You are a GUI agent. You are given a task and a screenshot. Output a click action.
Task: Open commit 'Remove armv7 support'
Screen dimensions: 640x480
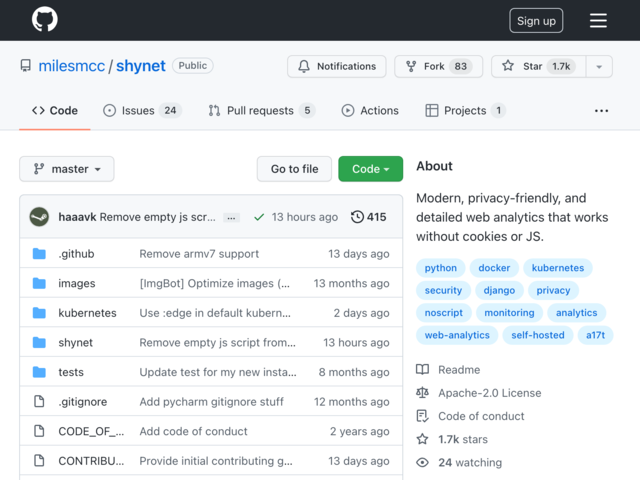[x=199, y=254]
